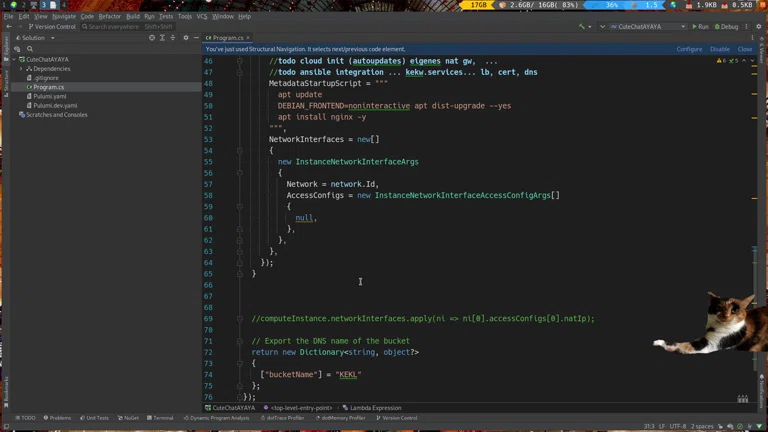Select Pulumi.dev.yaml in solution tree
The image size is (768, 432).
point(55,105)
